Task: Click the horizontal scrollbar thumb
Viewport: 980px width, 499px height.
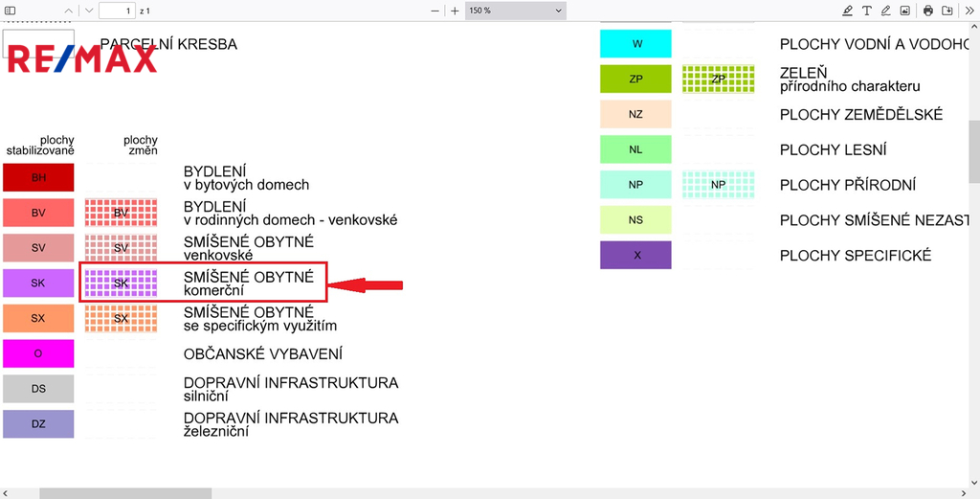Action: 124,492
